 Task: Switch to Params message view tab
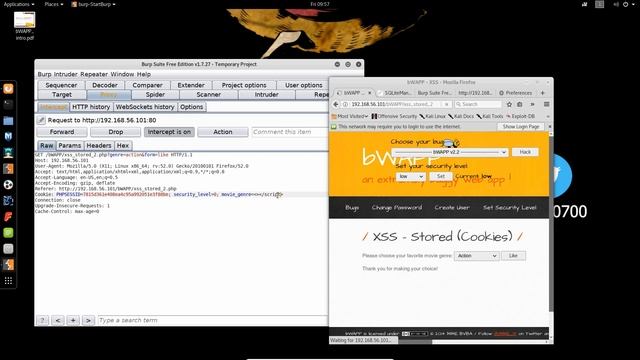tap(69, 145)
